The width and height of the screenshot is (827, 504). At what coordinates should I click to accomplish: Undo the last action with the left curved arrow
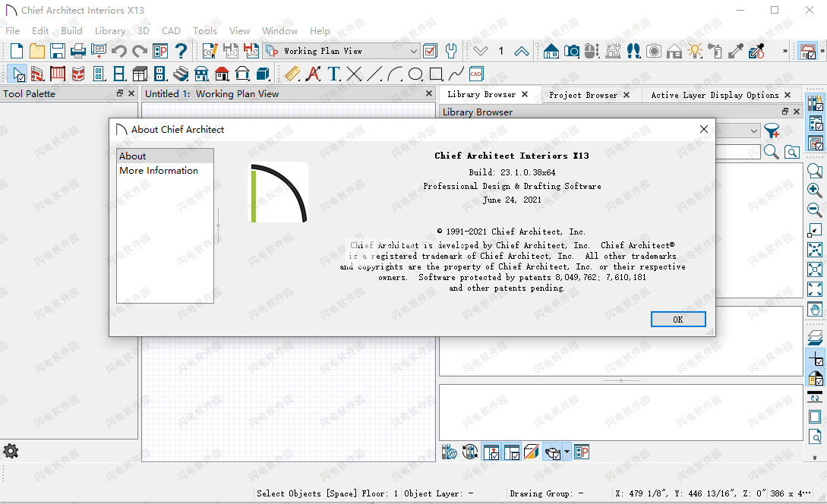[x=119, y=51]
